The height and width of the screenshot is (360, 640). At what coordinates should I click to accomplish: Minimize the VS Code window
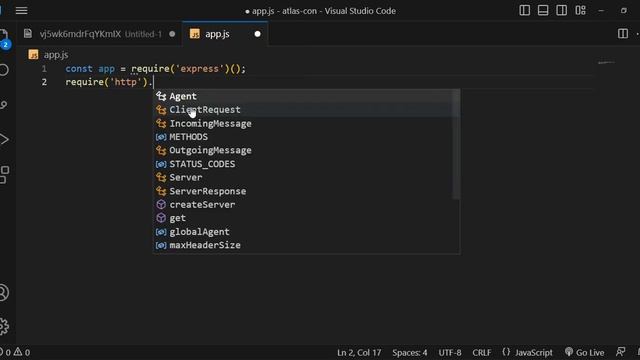(x=601, y=11)
